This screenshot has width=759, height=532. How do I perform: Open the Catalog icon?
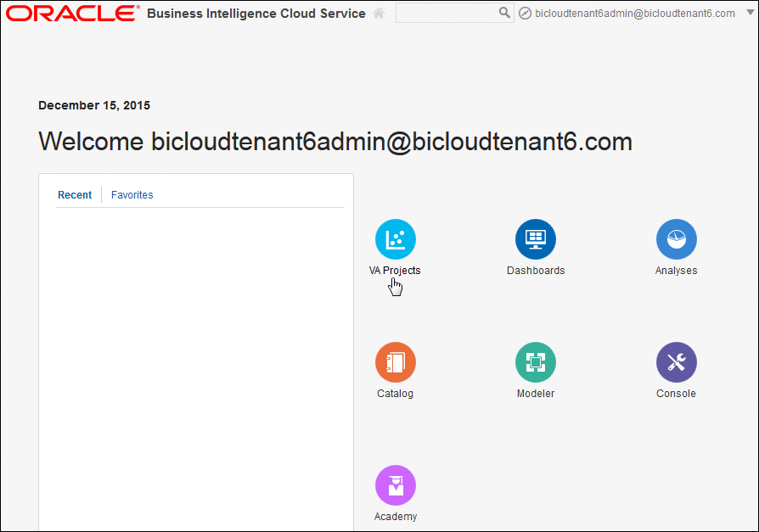pyautogui.click(x=396, y=362)
